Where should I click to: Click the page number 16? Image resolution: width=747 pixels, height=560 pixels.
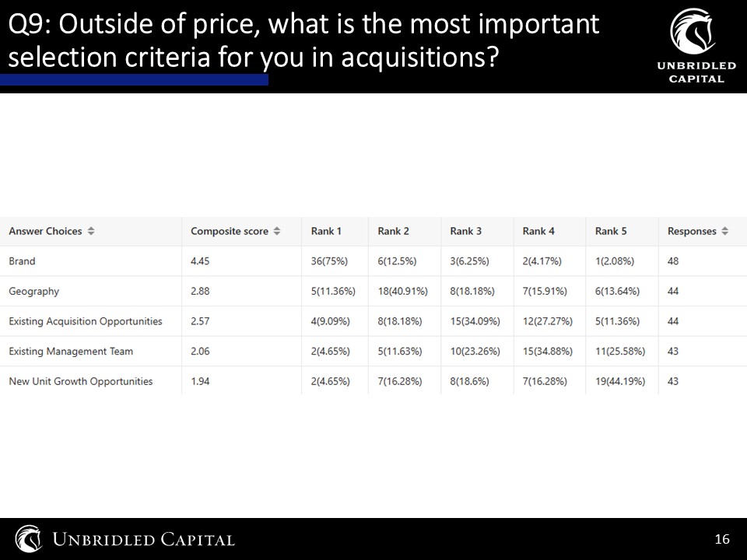pos(722,539)
